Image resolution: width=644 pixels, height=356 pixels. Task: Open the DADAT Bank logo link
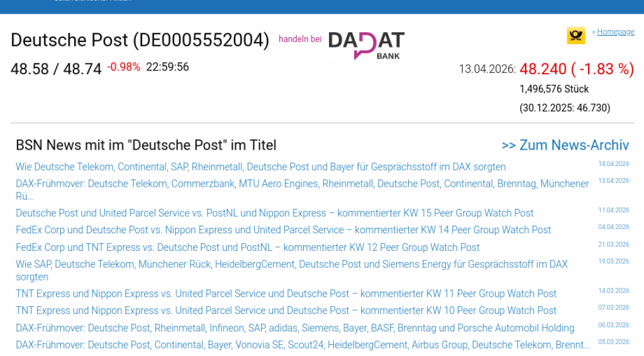367,45
